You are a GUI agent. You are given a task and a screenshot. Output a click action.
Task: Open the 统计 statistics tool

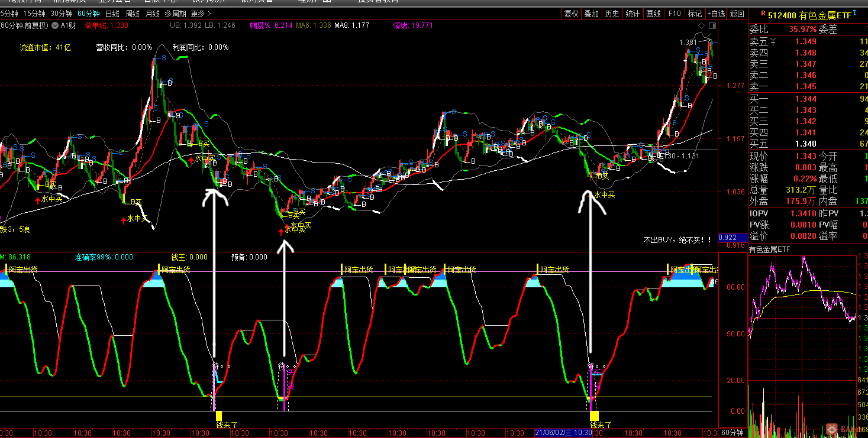[x=633, y=14]
